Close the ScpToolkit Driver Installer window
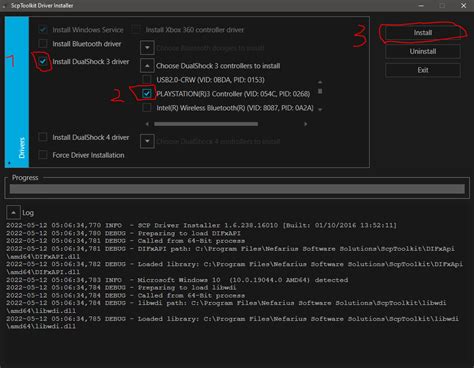474x368 pixels. tap(463, 6)
